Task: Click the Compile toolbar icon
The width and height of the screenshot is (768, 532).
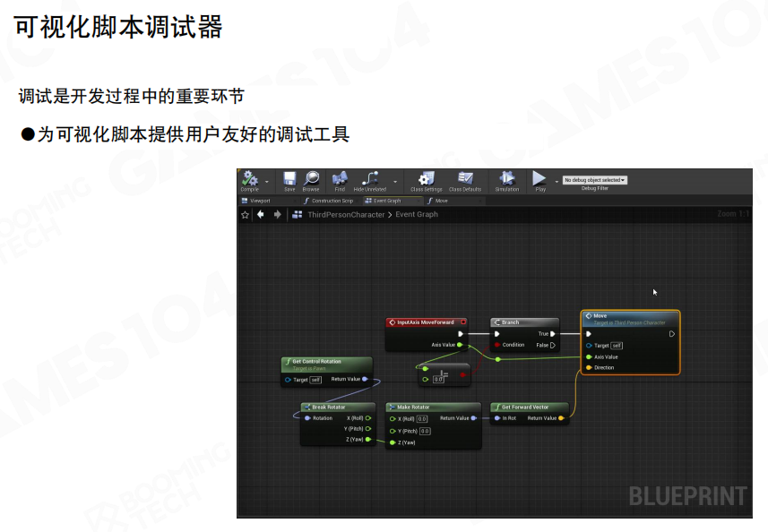Action: click(x=249, y=179)
